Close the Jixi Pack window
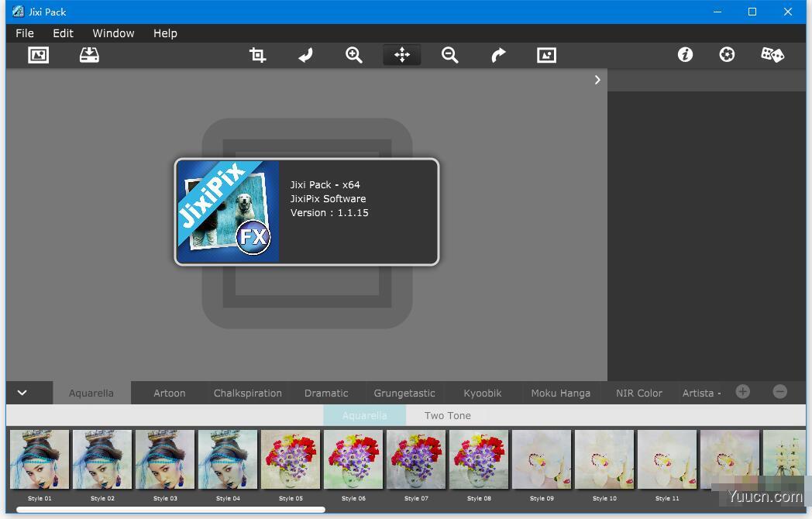Viewport: 812px width, 519px height. 788,12
